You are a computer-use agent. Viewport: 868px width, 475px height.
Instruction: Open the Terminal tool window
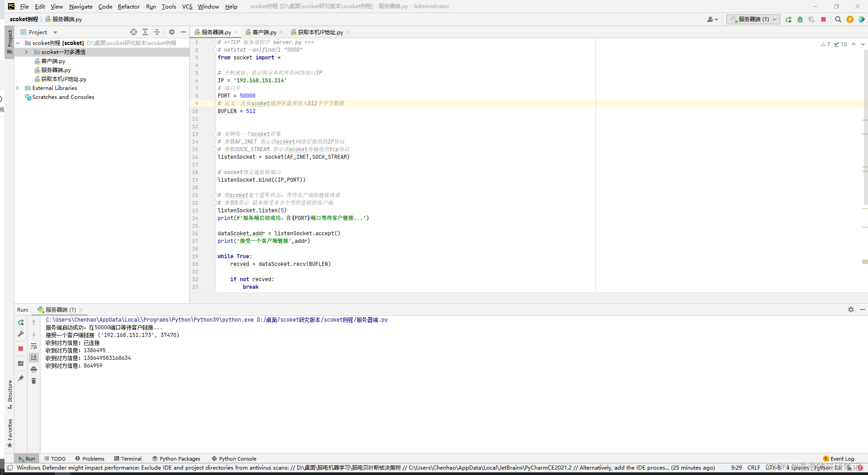coord(128,459)
